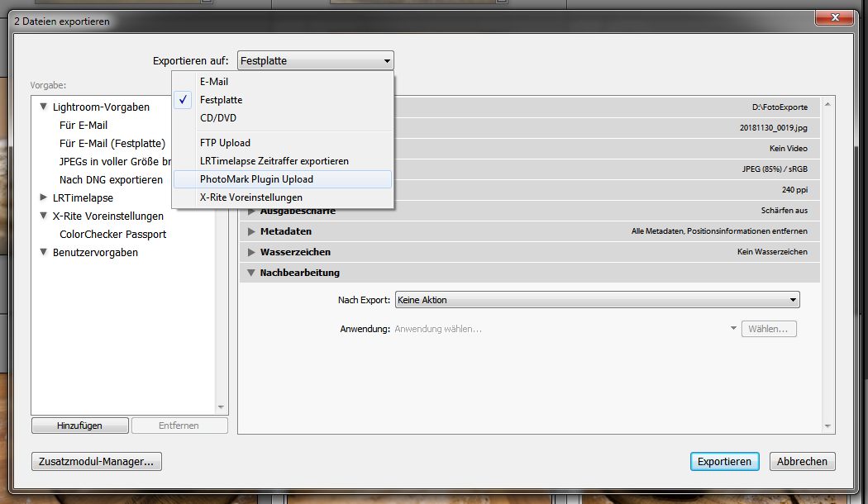The image size is (868, 504).
Task: Choose FTP Upload in dropdown list
Action: (225, 143)
